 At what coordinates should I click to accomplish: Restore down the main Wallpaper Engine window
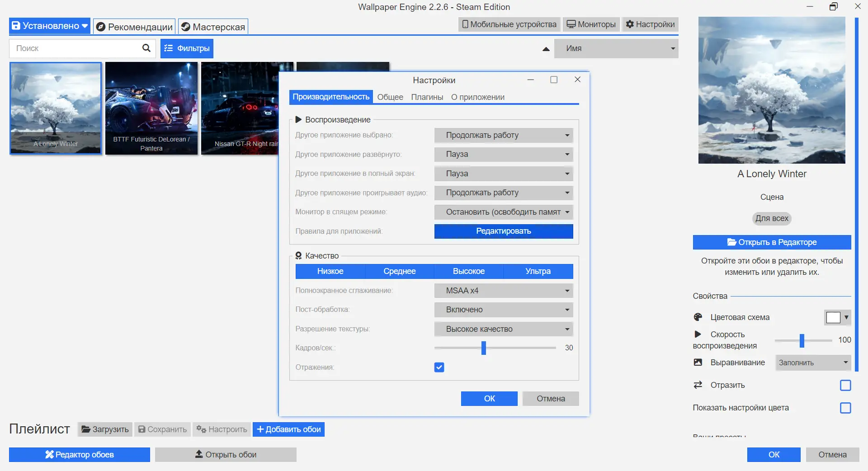coord(834,6)
